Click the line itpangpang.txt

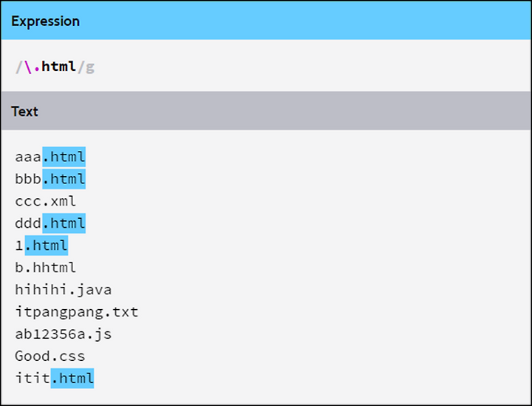pyautogui.click(x=77, y=312)
